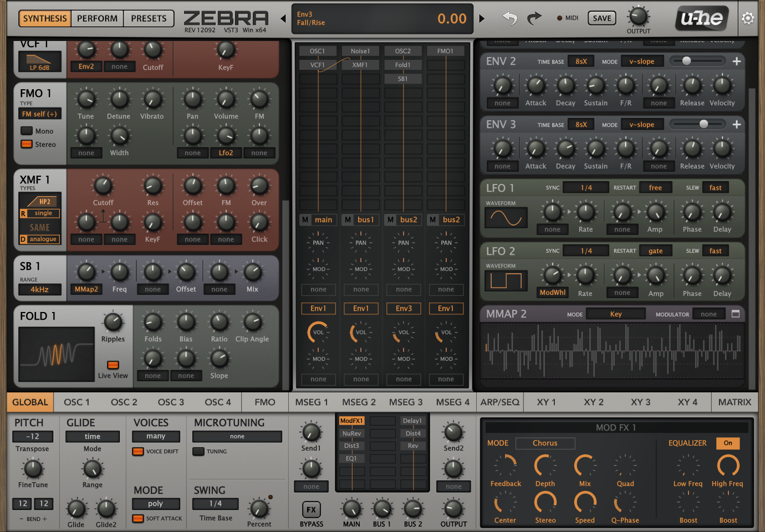Mute the bus1 mixer lane
The image size is (765, 532).
(348, 220)
